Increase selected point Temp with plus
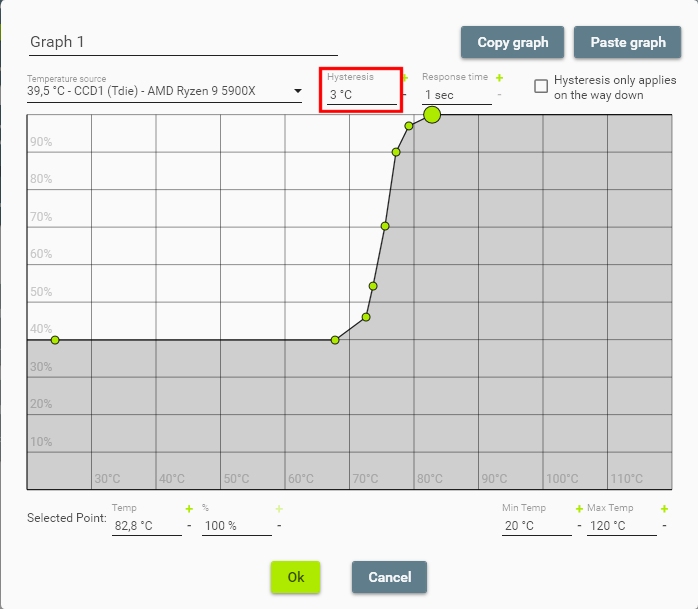Screen dimensions: 698x609 pos(189,509)
